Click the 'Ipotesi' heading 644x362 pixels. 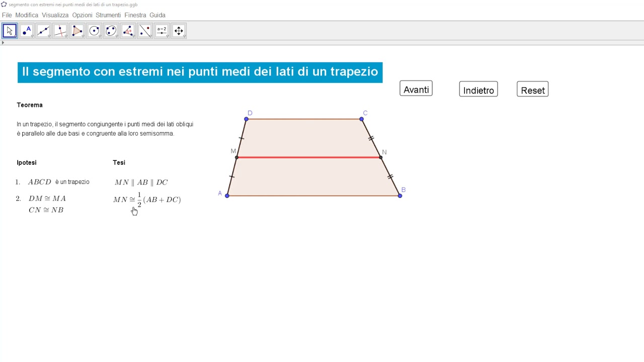click(x=27, y=162)
